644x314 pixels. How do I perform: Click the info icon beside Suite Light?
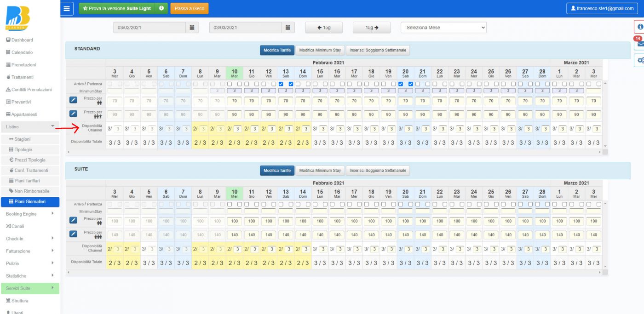[161, 8]
